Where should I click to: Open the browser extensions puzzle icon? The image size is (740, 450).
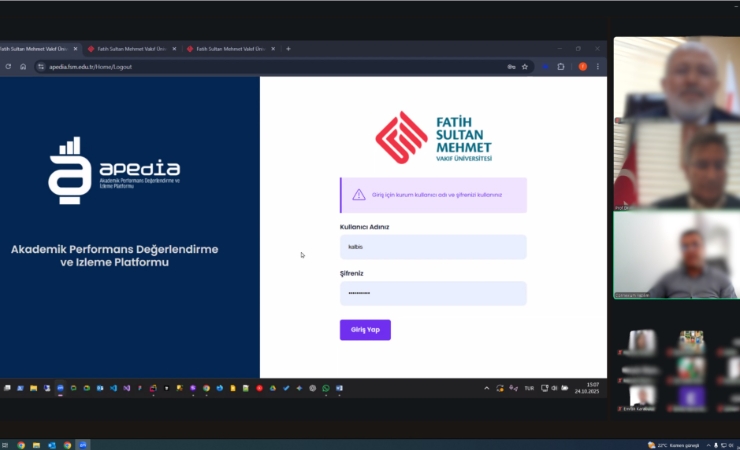[x=561, y=67]
